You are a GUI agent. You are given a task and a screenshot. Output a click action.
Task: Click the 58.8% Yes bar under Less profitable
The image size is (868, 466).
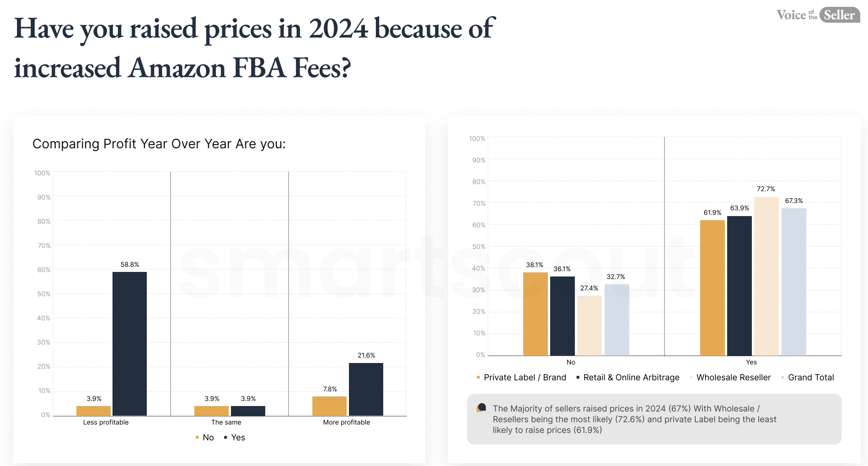click(129, 344)
